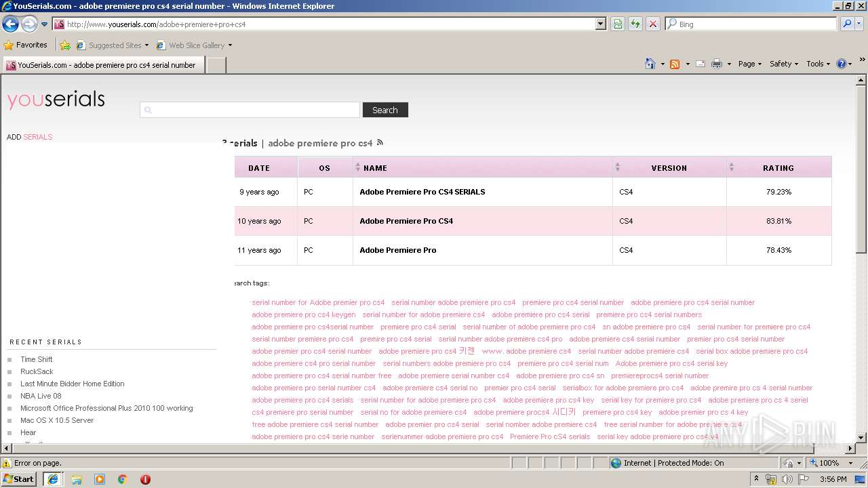
Task: Click Internet Explorer taskbar icon
Action: click(53, 479)
